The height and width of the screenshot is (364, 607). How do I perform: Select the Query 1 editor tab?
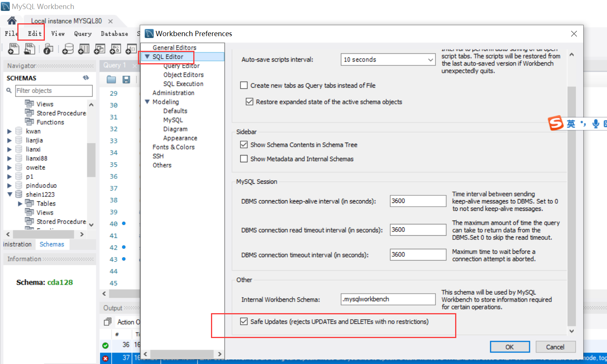coord(115,65)
